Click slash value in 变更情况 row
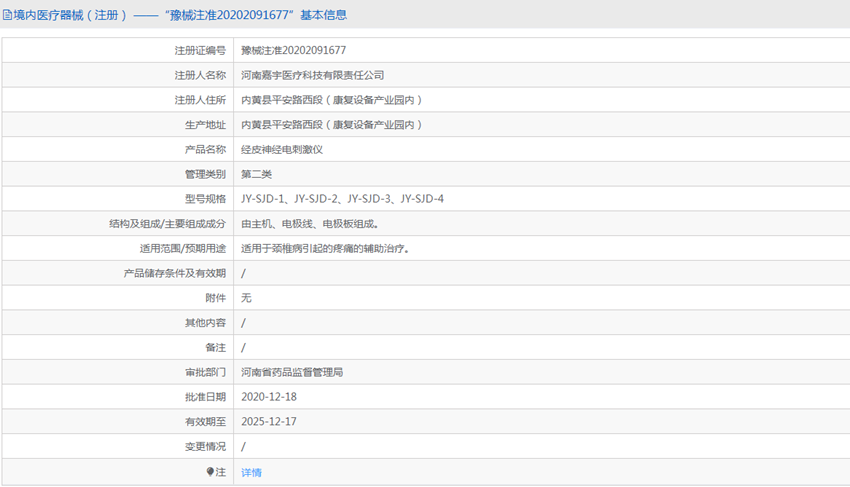Image resolution: width=850 pixels, height=487 pixels. (243, 446)
